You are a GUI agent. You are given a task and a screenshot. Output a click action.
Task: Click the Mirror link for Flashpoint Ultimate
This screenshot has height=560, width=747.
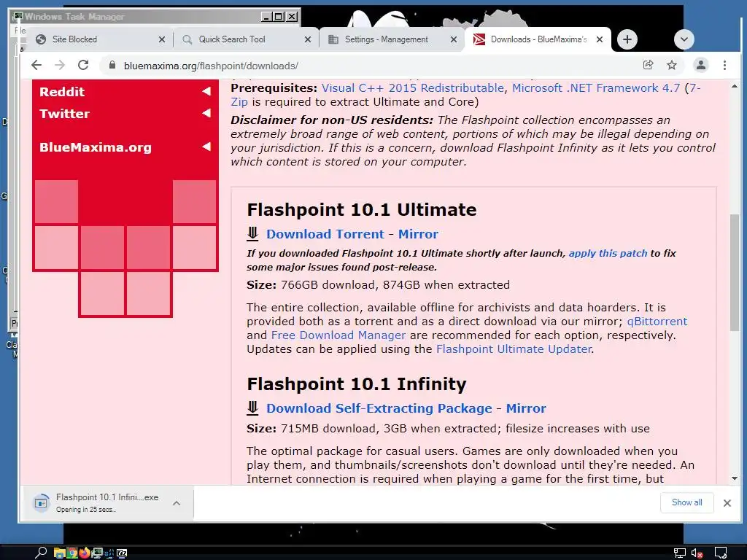418,234
